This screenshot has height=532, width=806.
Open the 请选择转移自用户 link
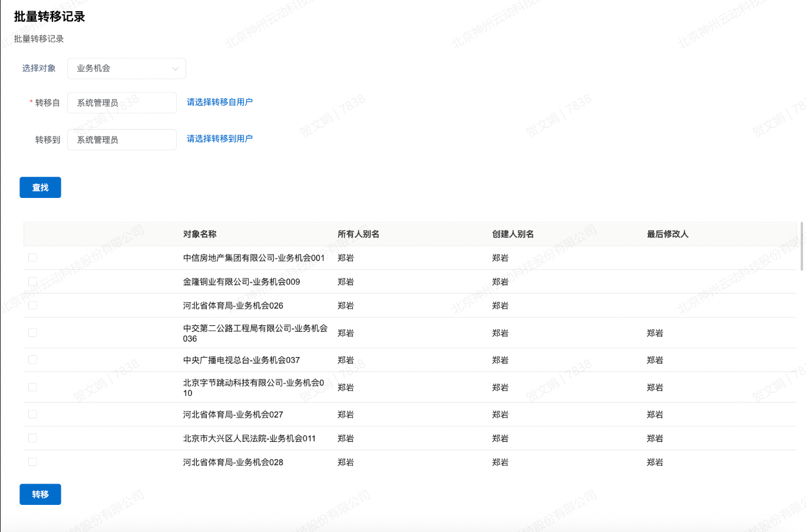click(220, 102)
